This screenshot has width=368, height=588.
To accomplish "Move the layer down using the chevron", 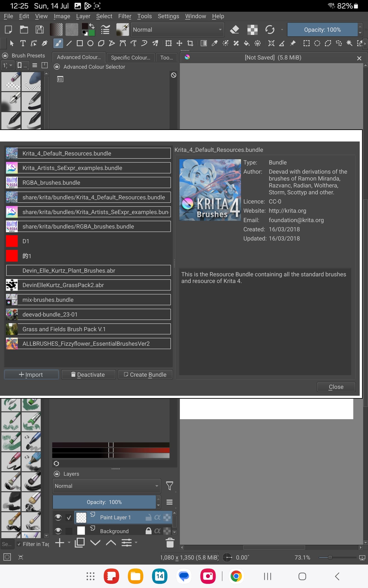I will (x=95, y=542).
